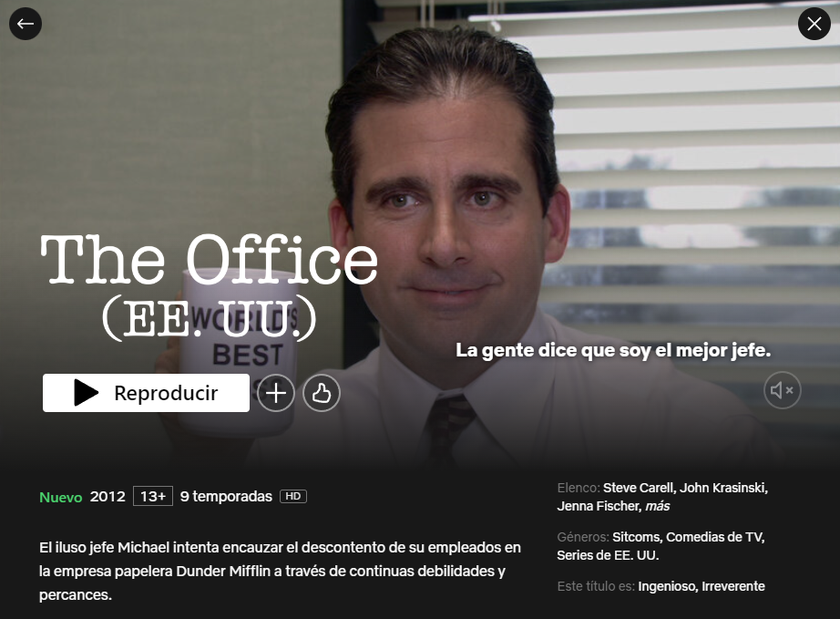Browse the Sitcoms genre
840x619 pixels.
pyautogui.click(x=637, y=537)
